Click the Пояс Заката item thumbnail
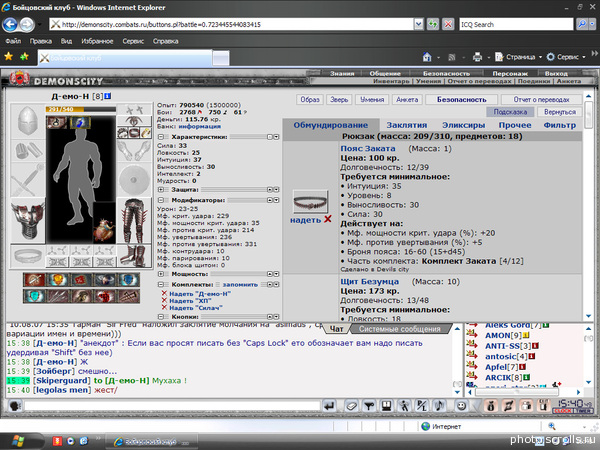Screen dimensions: 600x450 click(x=310, y=202)
